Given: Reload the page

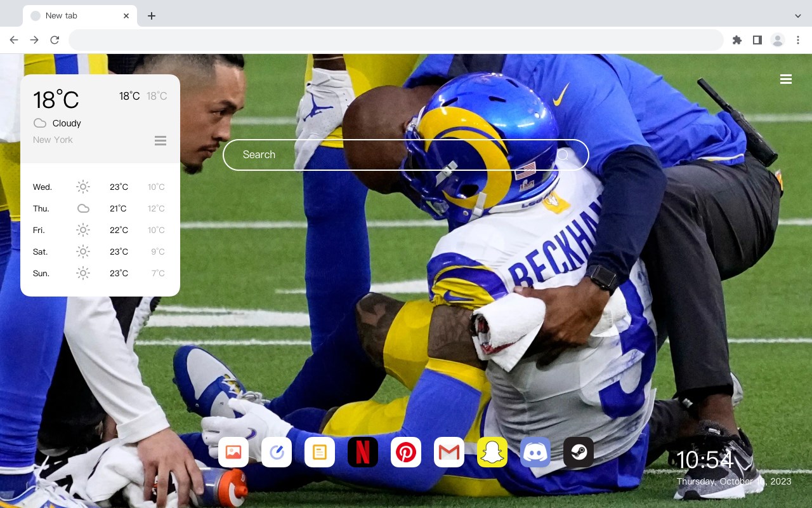Looking at the screenshot, I should tap(55, 40).
